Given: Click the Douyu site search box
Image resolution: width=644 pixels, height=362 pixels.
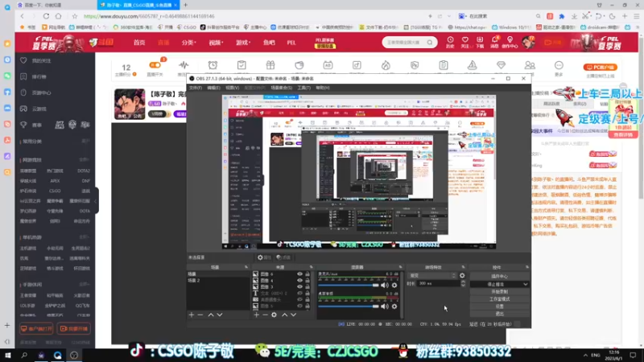Looking at the screenshot, I should [409, 43].
